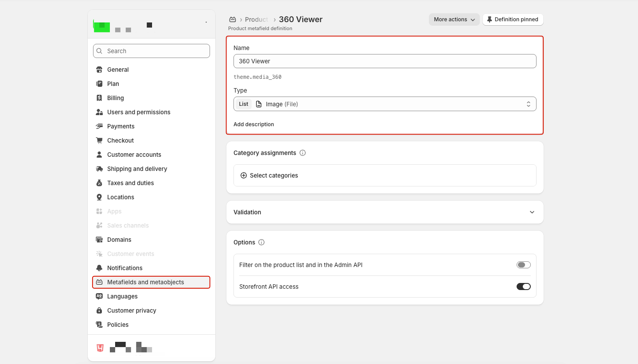Select the globe icon next to General
The height and width of the screenshot is (364, 638).
coord(99,70)
